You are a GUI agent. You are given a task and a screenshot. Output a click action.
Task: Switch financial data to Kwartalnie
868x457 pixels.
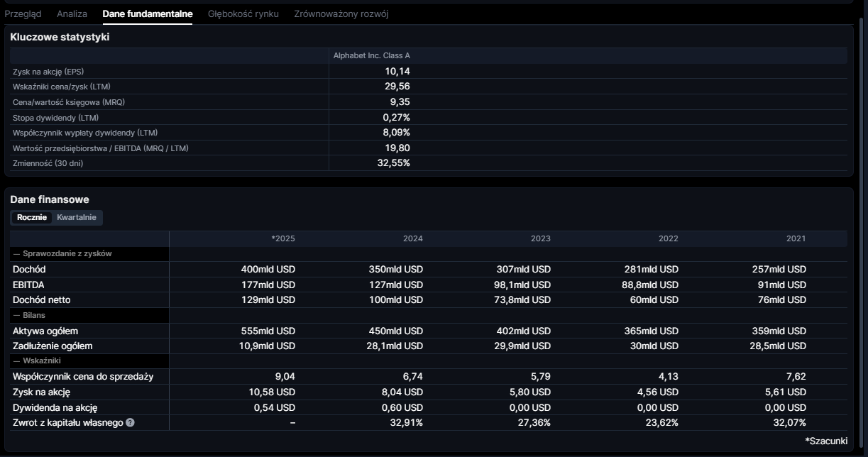pyautogui.click(x=77, y=217)
